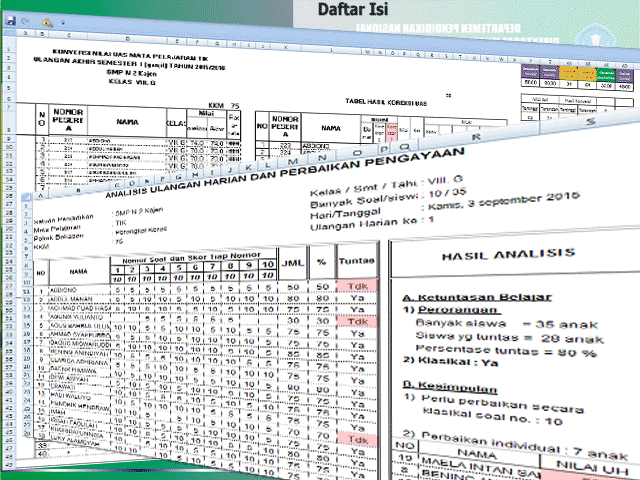Click the 'B. Kesimpulan' heading
This screenshot has height=480, width=640.
[x=450, y=386]
